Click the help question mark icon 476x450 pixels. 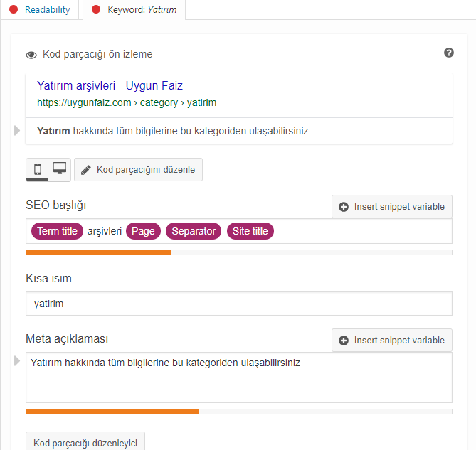pos(449,53)
